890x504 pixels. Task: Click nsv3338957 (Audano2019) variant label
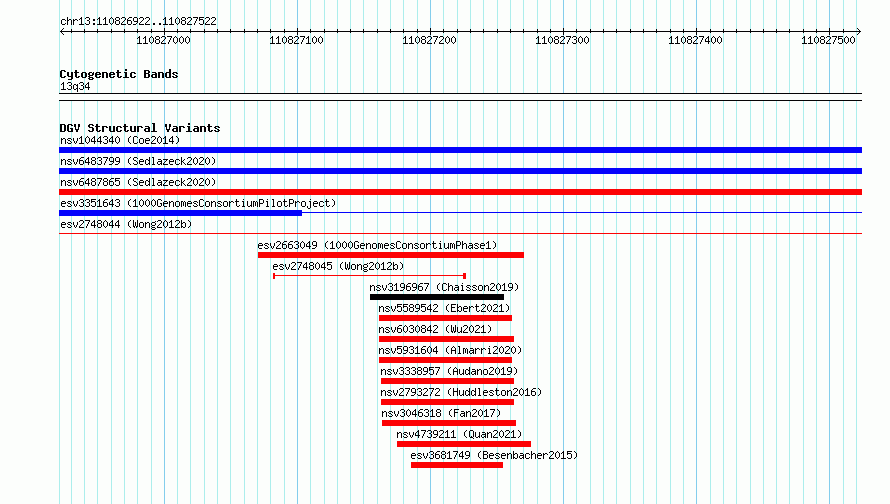[x=449, y=371]
